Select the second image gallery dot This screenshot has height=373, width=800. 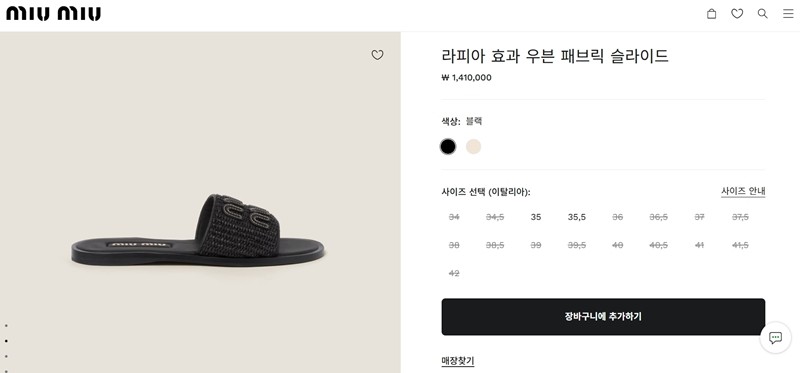[6, 340]
